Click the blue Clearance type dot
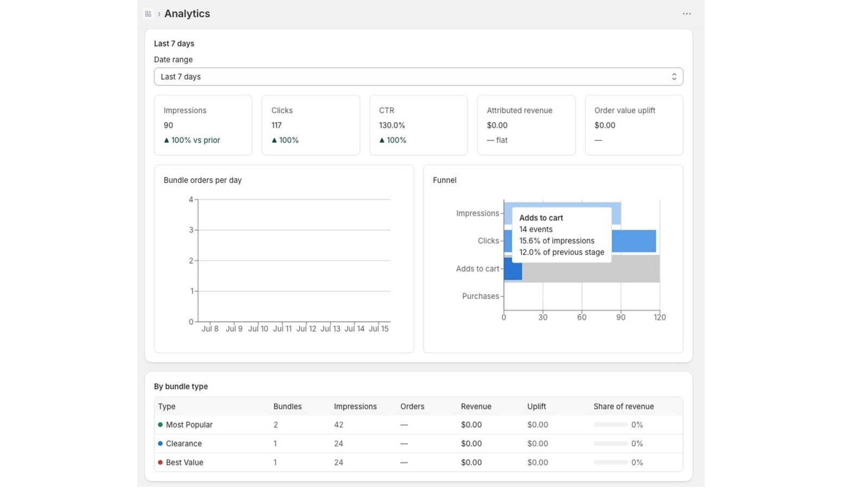 click(x=160, y=444)
